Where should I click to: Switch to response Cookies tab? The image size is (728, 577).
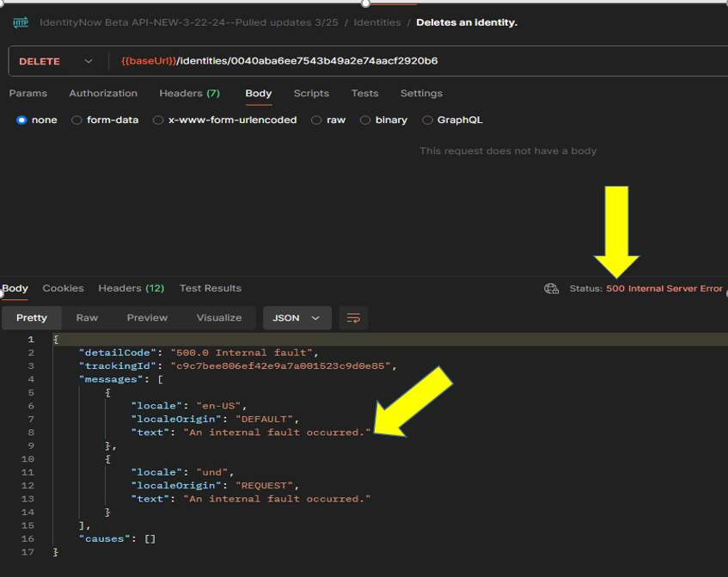[63, 288]
